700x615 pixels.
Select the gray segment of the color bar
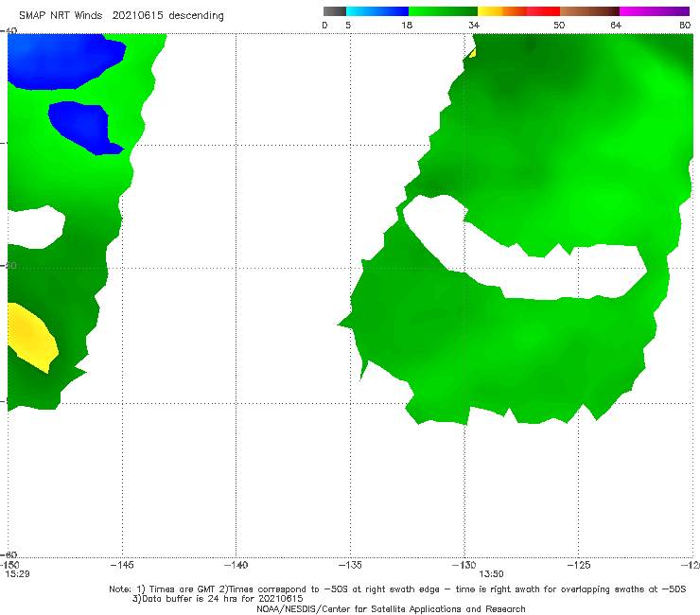(335, 11)
